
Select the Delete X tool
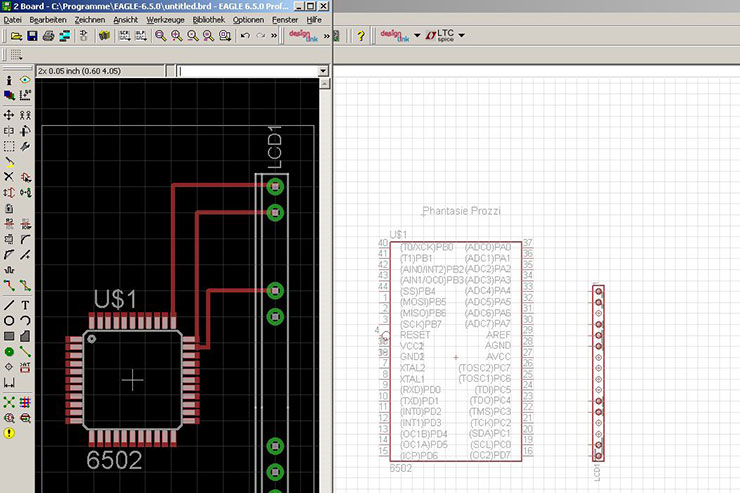point(9,177)
